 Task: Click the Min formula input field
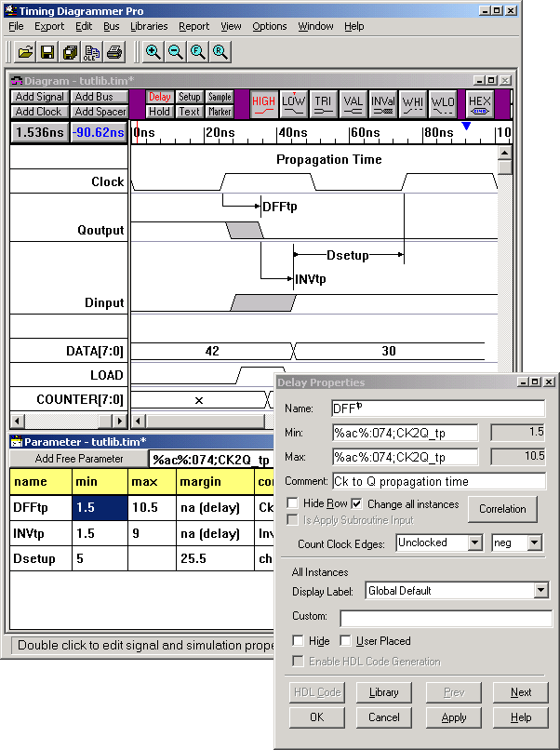405,433
